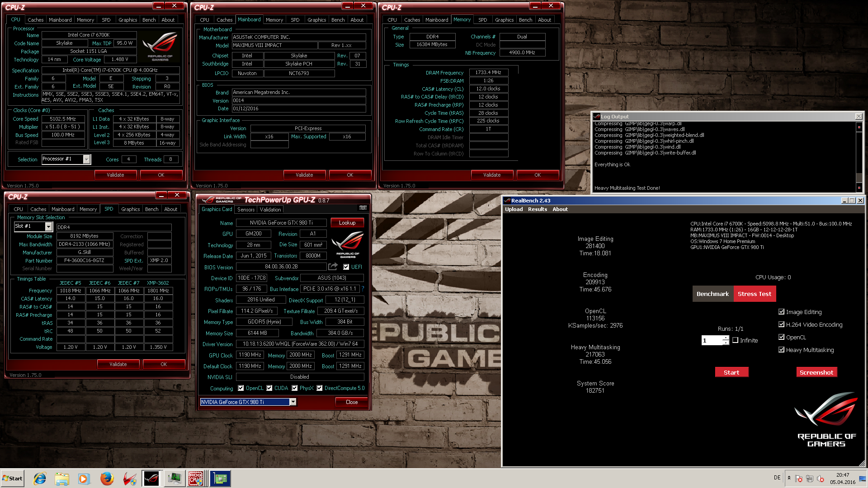Image resolution: width=868 pixels, height=488 pixels.
Task: Open the About tab in CPU-Z SPD window
Action: tap(170, 209)
